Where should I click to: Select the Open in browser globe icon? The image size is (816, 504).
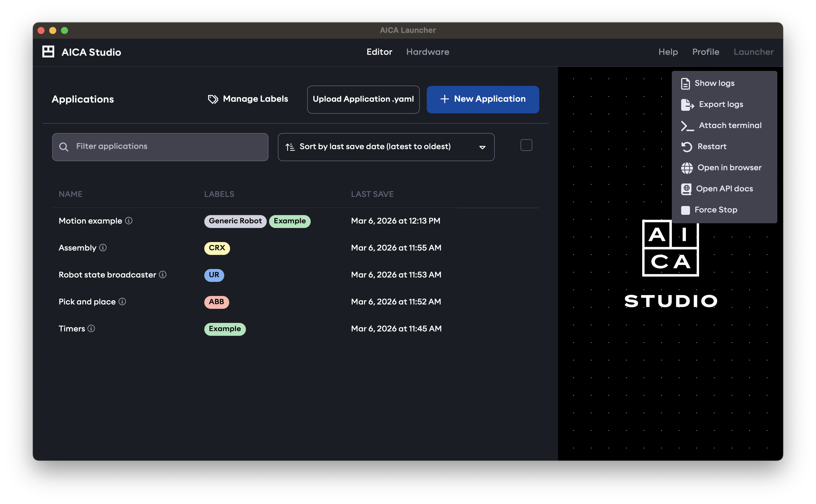687,168
